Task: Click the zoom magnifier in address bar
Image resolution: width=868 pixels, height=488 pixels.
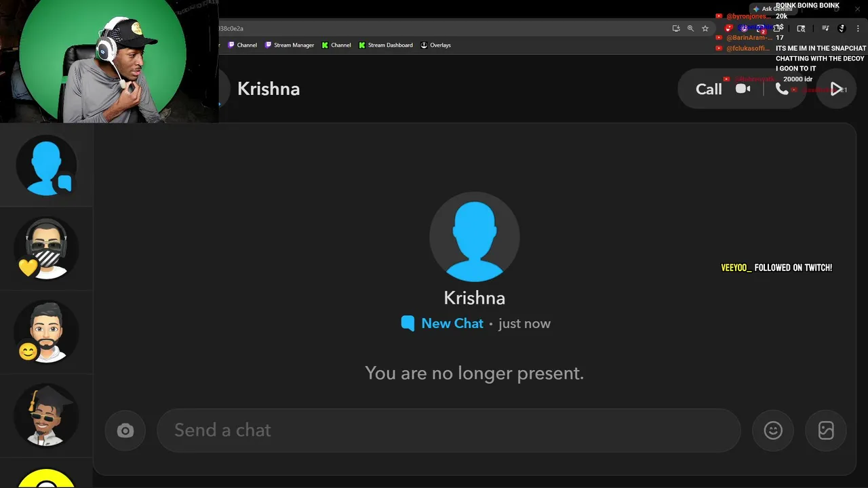Action: (690, 28)
